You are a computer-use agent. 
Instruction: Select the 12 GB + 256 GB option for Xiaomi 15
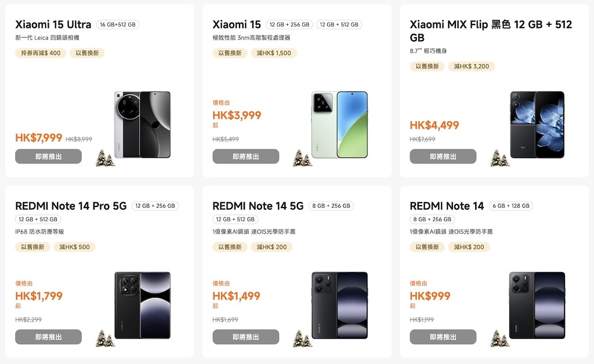291,24
